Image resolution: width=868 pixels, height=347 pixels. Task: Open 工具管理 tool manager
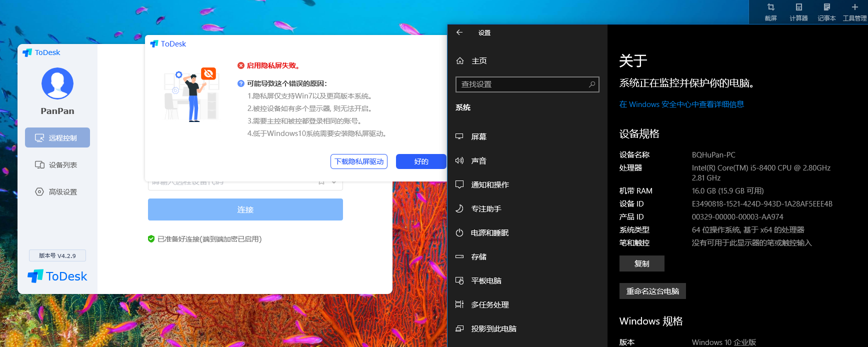tap(854, 12)
